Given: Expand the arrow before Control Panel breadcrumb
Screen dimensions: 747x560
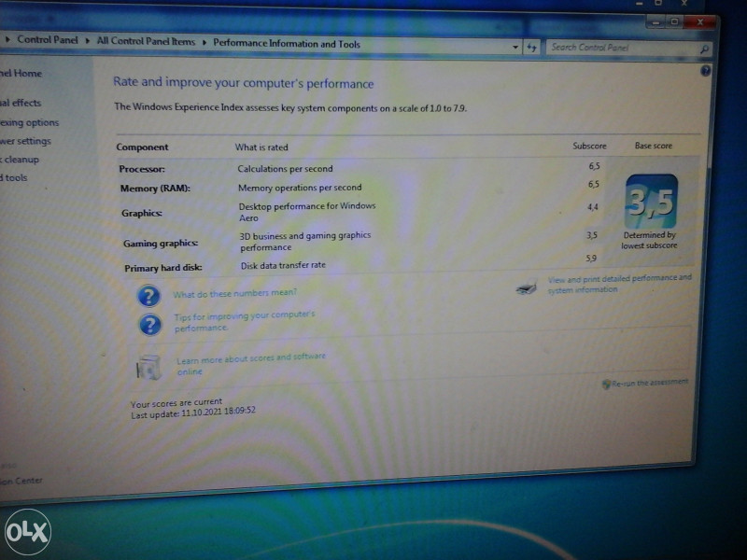Looking at the screenshot, I should coord(7,39).
